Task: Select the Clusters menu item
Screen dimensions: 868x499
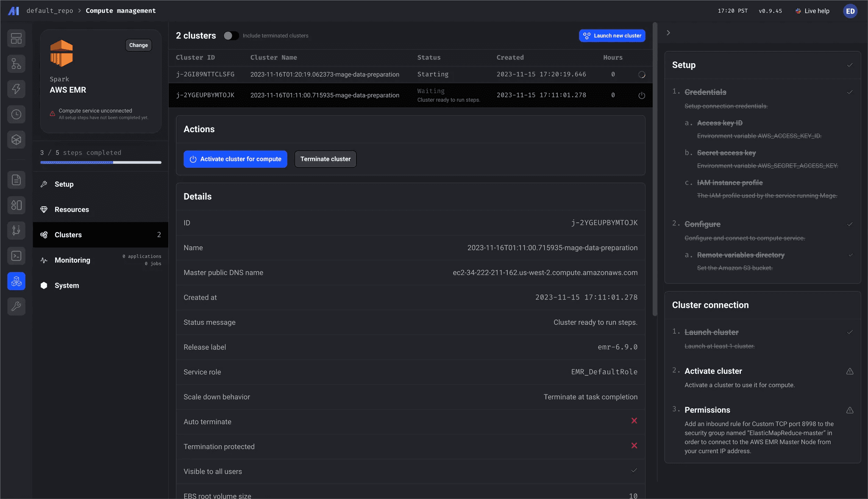Action: pyautogui.click(x=100, y=235)
